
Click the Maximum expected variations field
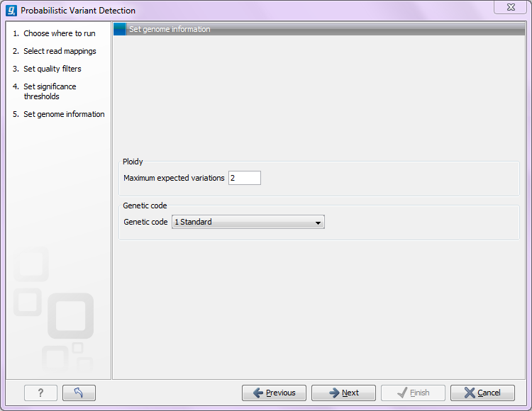click(x=245, y=178)
